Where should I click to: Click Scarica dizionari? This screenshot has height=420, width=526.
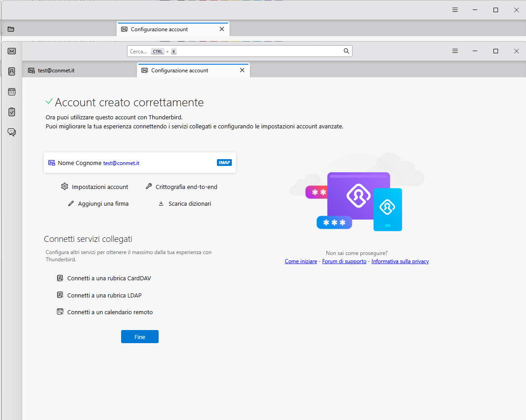(x=189, y=204)
